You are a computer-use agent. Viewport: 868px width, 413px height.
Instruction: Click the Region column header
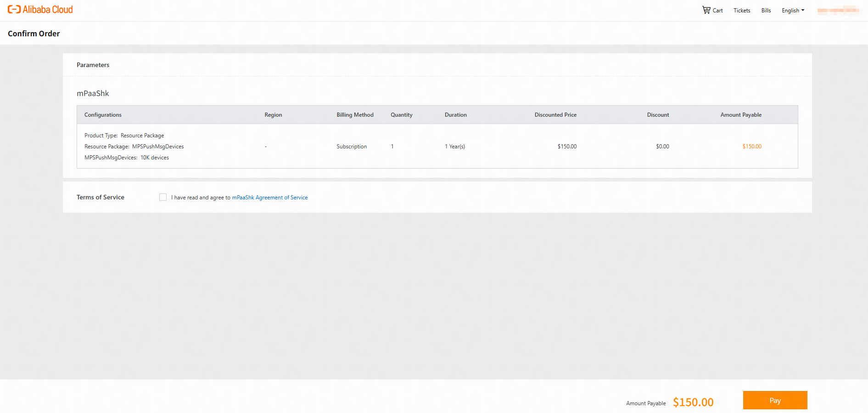click(273, 115)
